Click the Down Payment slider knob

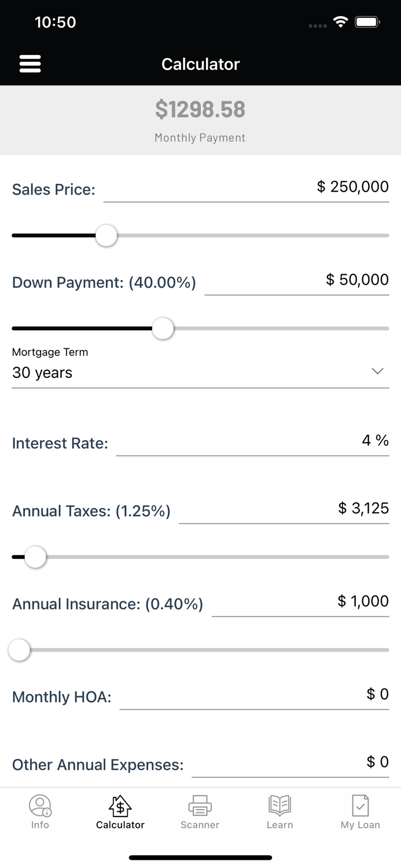click(163, 328)
